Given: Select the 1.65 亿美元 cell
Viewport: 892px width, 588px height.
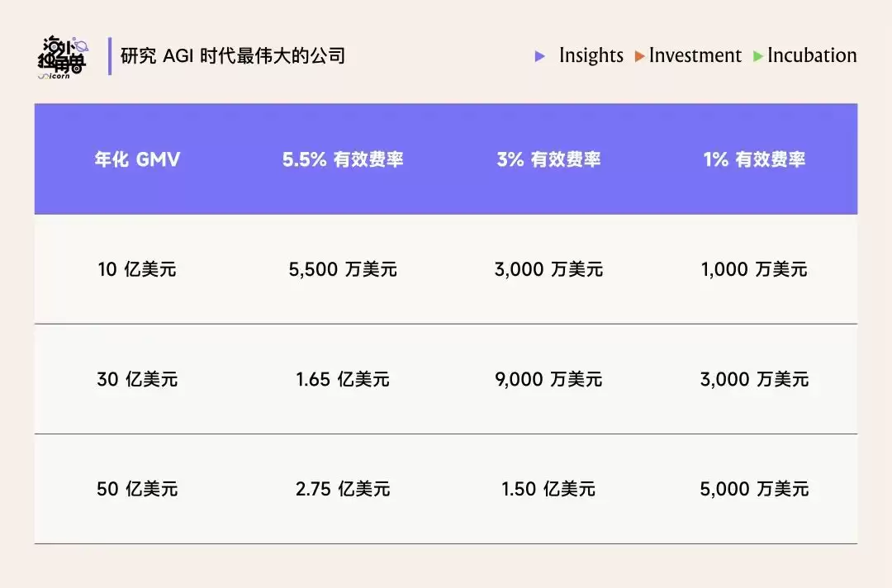Looking at the screenshot, I should 343,379.
